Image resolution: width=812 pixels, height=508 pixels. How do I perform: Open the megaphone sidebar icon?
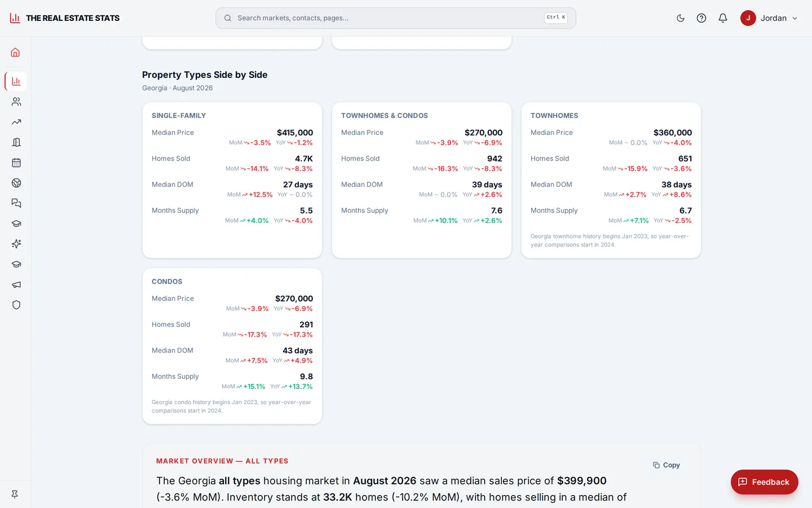click(16, 284)
